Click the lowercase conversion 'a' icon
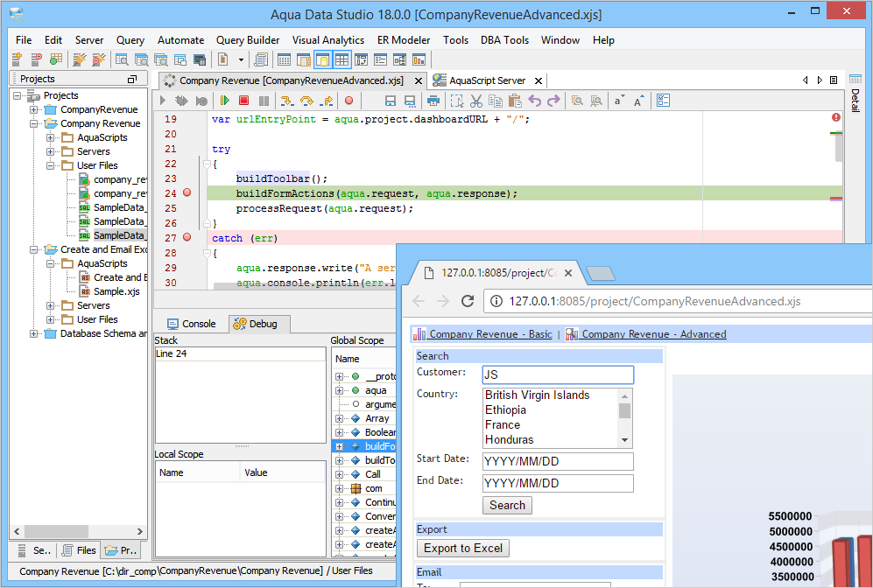Viewport: 873px width, 588px height. coord(619,101)
